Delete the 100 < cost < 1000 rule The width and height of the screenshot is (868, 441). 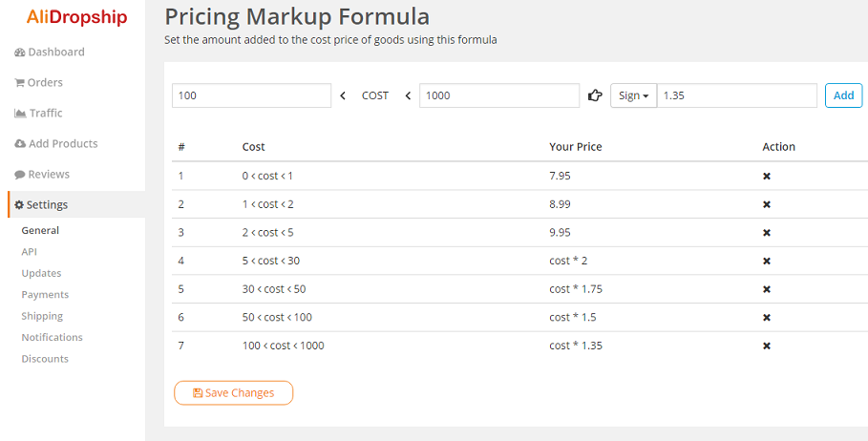point(766,346)
